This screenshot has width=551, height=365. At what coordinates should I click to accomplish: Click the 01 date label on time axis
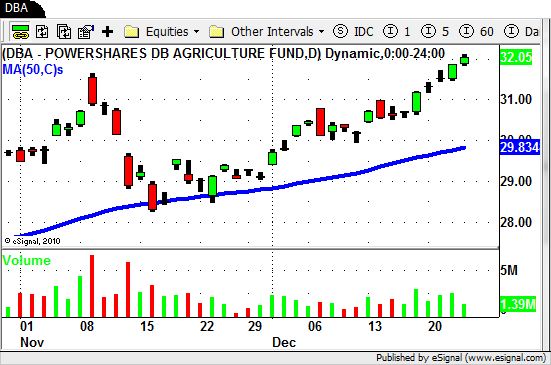pos(27,326)
